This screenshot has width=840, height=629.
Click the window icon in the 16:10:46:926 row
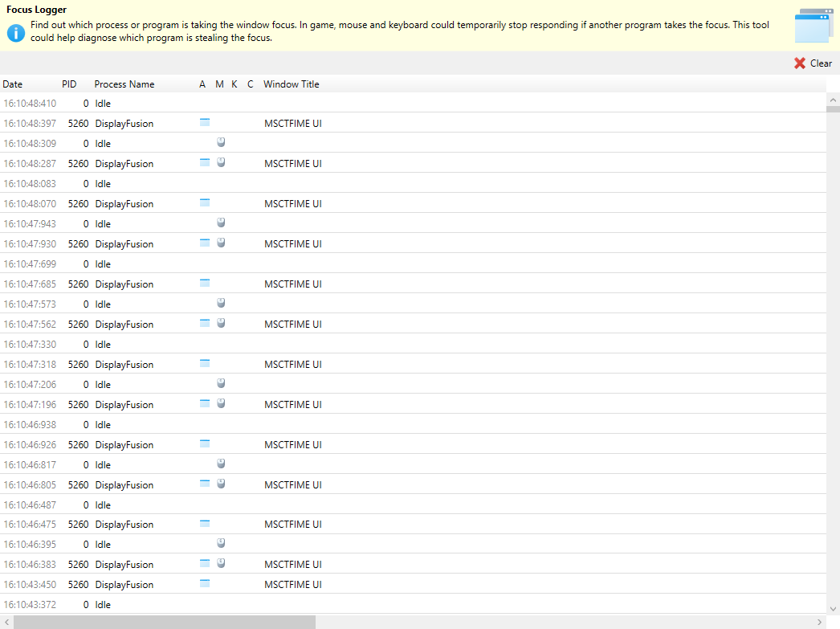click(x=205, y=443)
